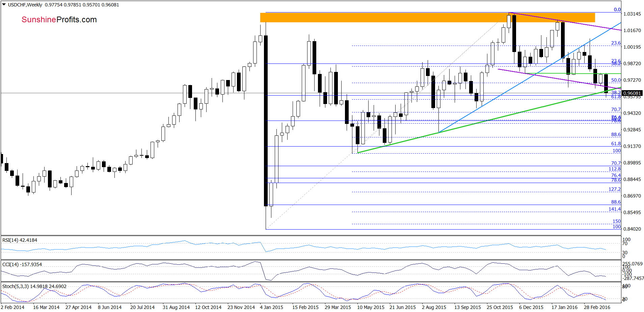
Task: Click the 0.0 Fibonacci level label
Action: click(617, 9)
